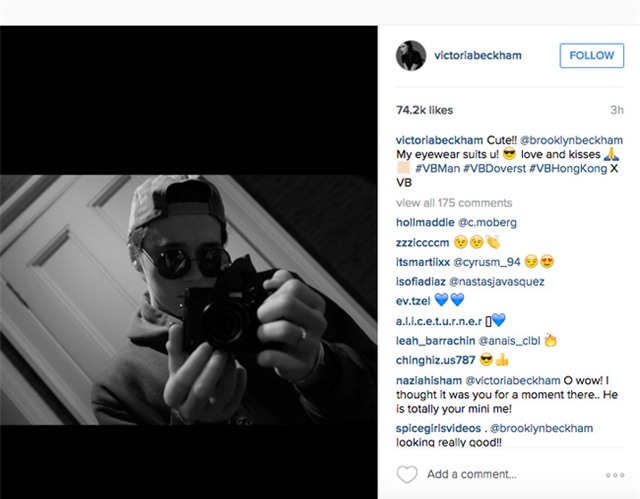Open the #VBHongKong hashtag
640x499 pixels.
coord(568,169)
